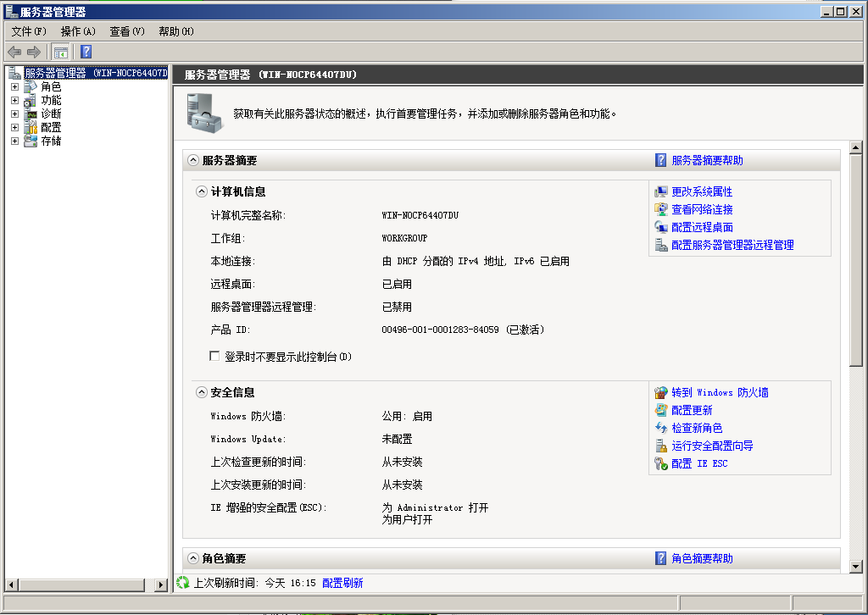The image size is (868, 615).
Task: Click the icon beside 检查新角色
Action: (661, 428)
